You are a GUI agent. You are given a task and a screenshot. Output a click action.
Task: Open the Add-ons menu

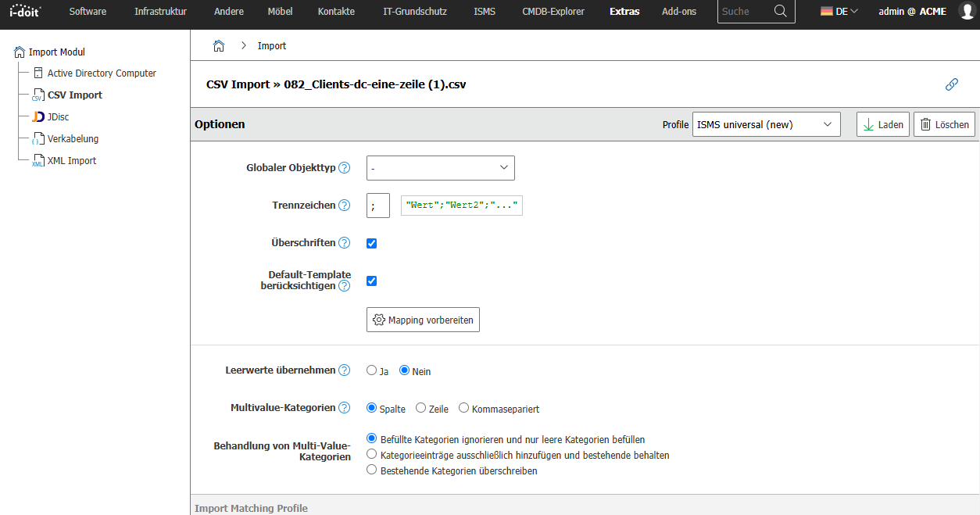(679, 12)
